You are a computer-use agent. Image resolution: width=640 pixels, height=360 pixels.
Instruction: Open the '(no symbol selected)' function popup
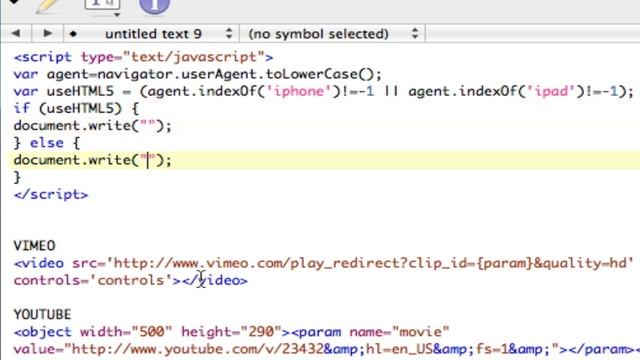[333, 33]
